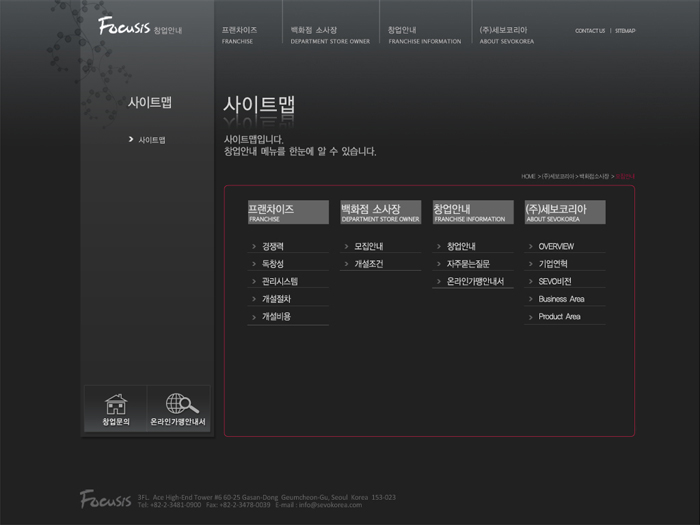Click the Focusis logo in the header
The image size is (700, 525).
(124, 27)
